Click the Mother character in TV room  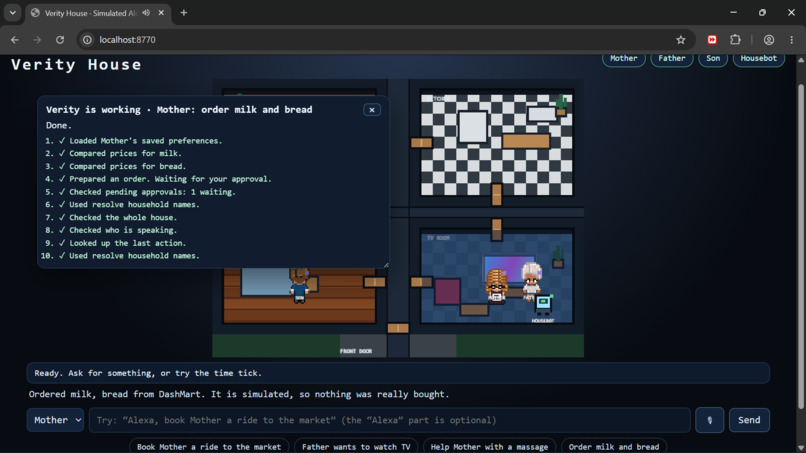[x=497, y=286]
